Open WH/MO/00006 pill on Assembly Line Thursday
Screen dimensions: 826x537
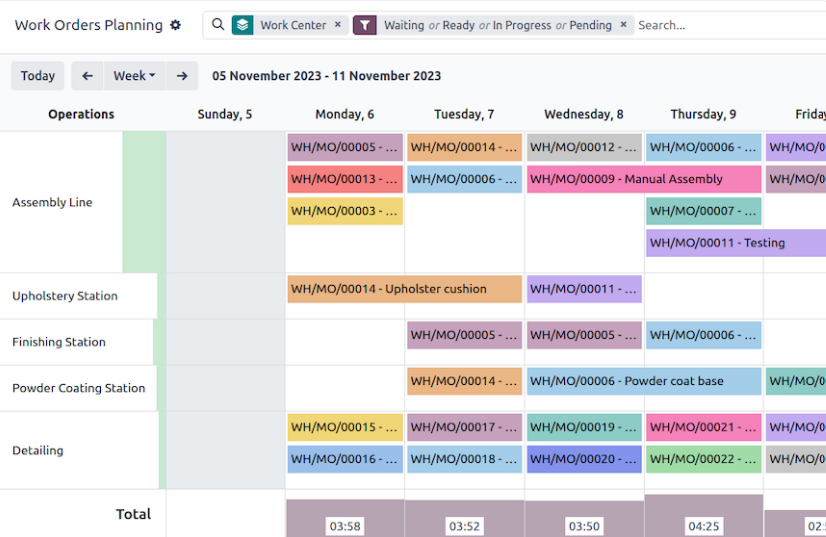click(x=704, y=147)
